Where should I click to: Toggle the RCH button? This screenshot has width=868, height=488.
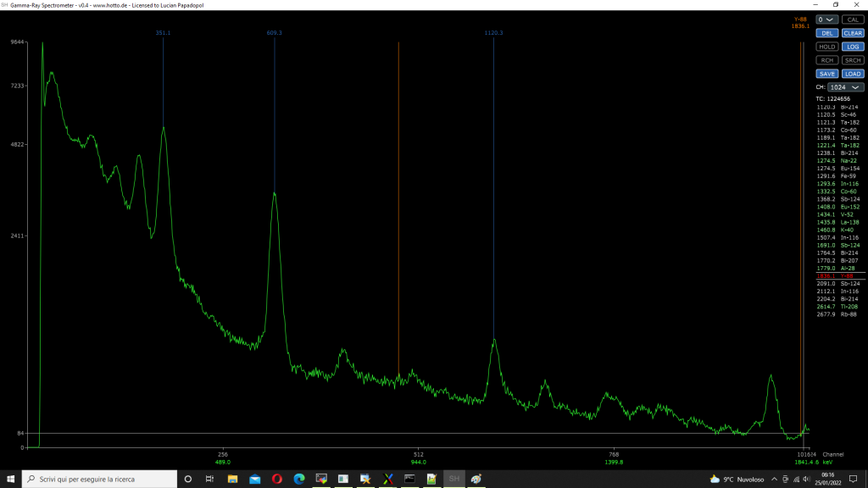tap(827, 60)
